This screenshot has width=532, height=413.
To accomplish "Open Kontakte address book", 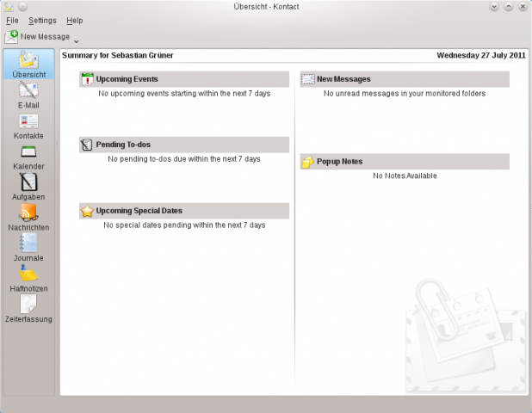I will coord(28,126).
